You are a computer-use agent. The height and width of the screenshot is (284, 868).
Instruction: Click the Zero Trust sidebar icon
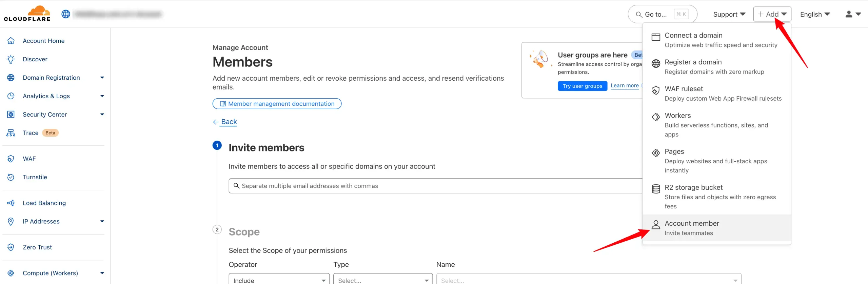click(11, 247)
